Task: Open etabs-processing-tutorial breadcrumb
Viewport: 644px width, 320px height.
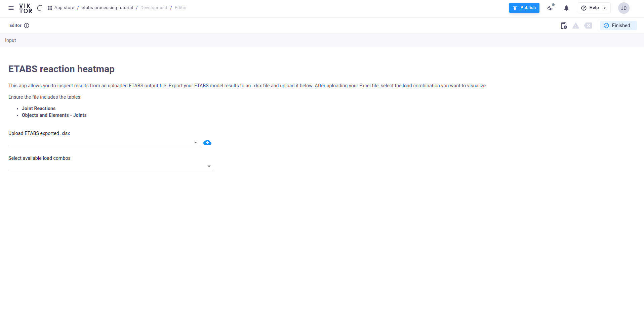Action: click(107, 8)
